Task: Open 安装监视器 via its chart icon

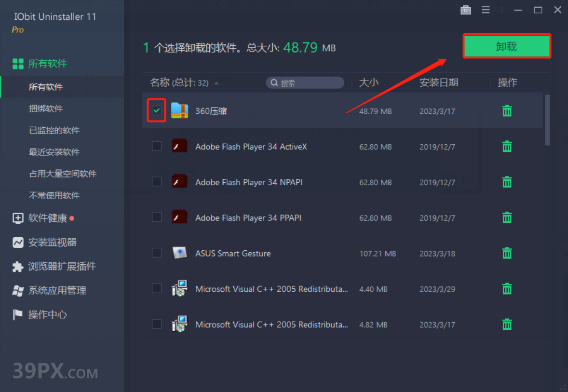Action: [x=18, y=243]
